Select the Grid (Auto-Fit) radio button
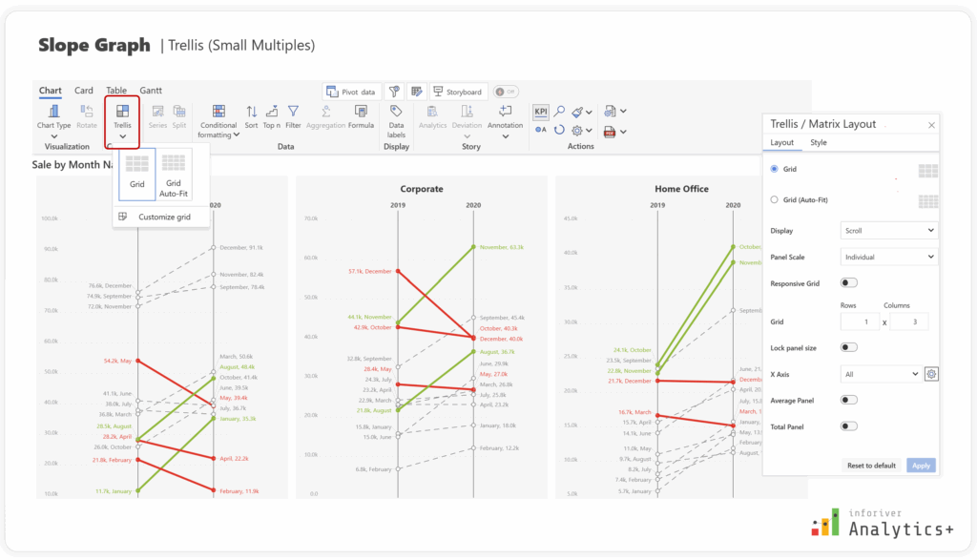Screen dimensions: 977x560 [774, 200]
